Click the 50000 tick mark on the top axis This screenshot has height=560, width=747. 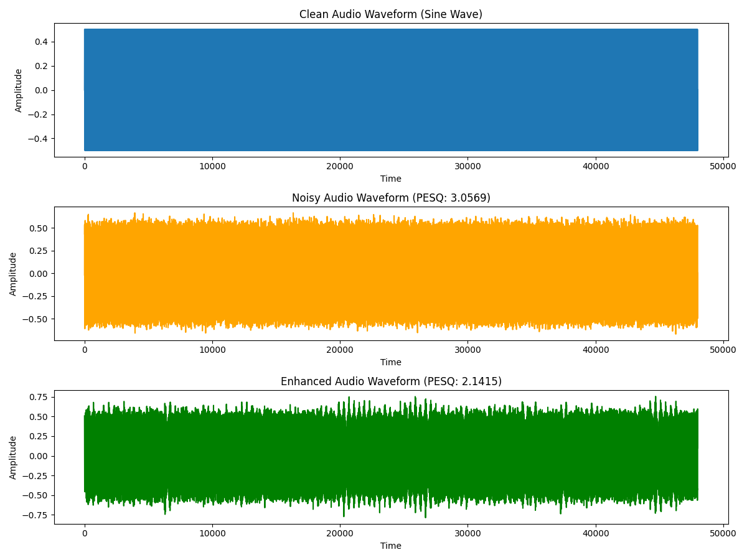pos(723,166)
